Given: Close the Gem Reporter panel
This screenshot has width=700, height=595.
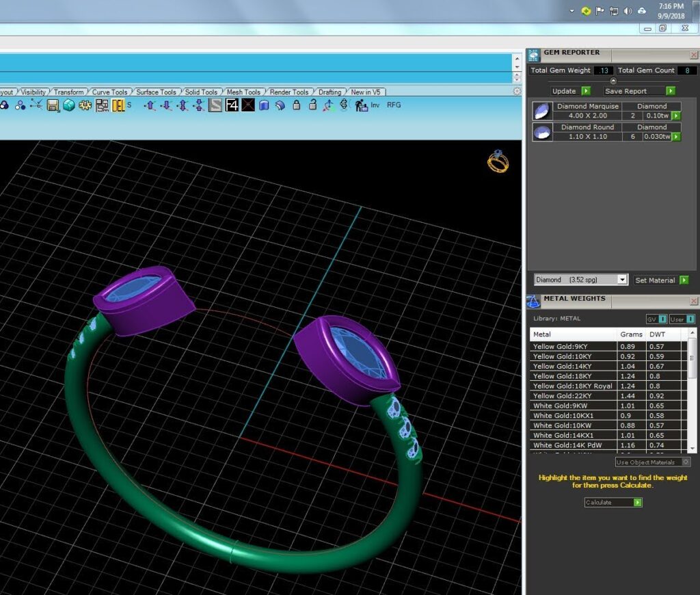Looking at the screenshot, I should click(694, 55).
